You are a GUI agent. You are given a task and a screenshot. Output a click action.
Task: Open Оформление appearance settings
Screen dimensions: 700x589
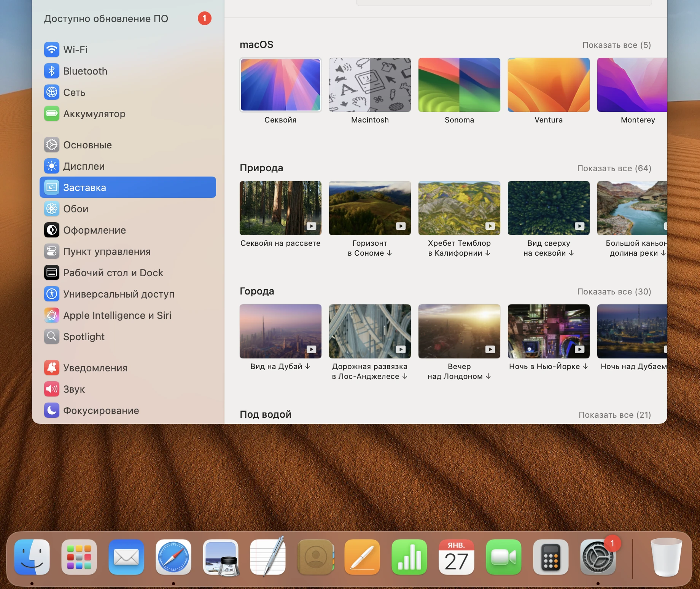pos(127,230)
